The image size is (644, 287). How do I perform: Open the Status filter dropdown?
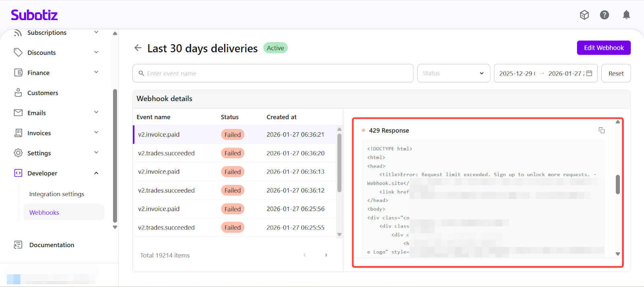453,73
